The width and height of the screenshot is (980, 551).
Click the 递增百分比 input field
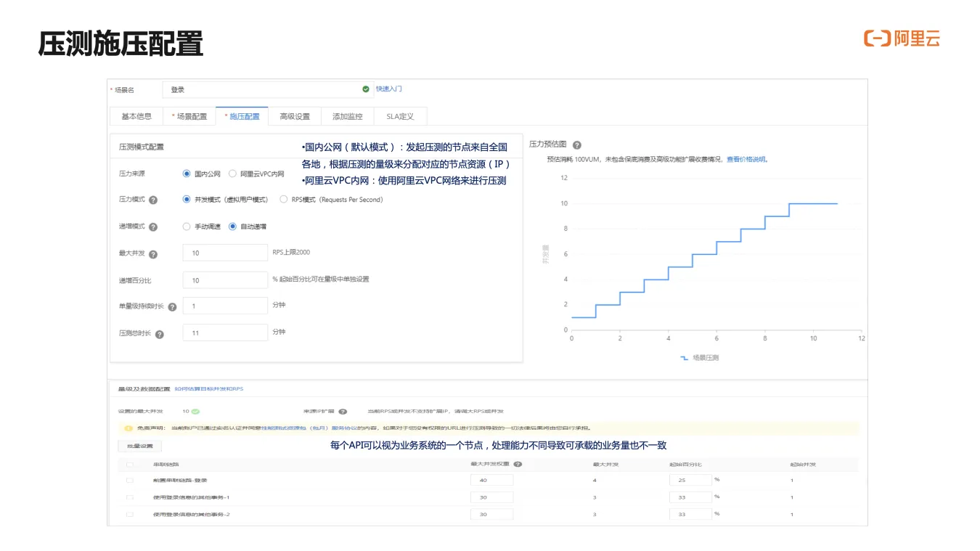225,280
